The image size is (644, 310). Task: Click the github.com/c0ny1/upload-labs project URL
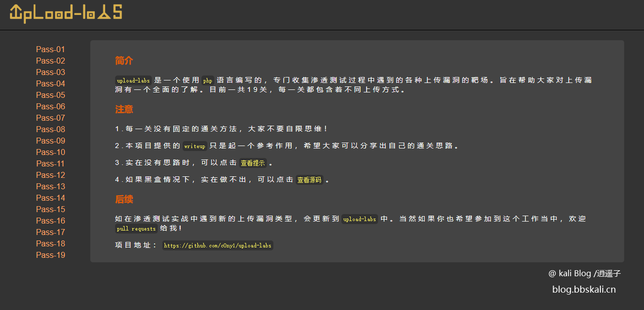(x=217, y=245)
